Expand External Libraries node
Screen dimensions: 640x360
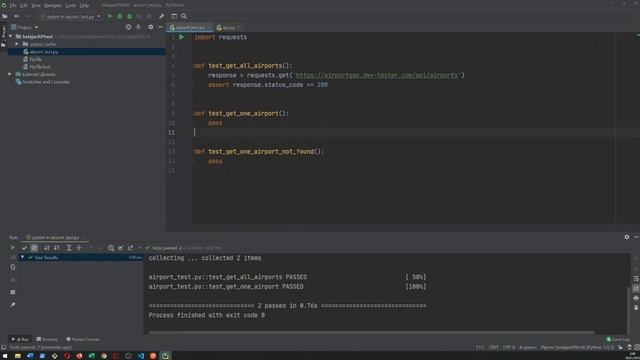click(10, 74)
